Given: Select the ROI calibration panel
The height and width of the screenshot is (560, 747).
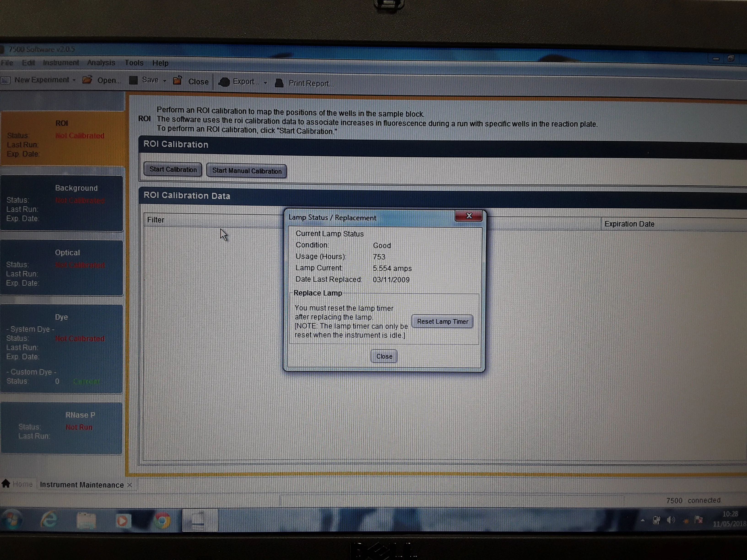Looking at the screenshot, I should tap(62, 138).
